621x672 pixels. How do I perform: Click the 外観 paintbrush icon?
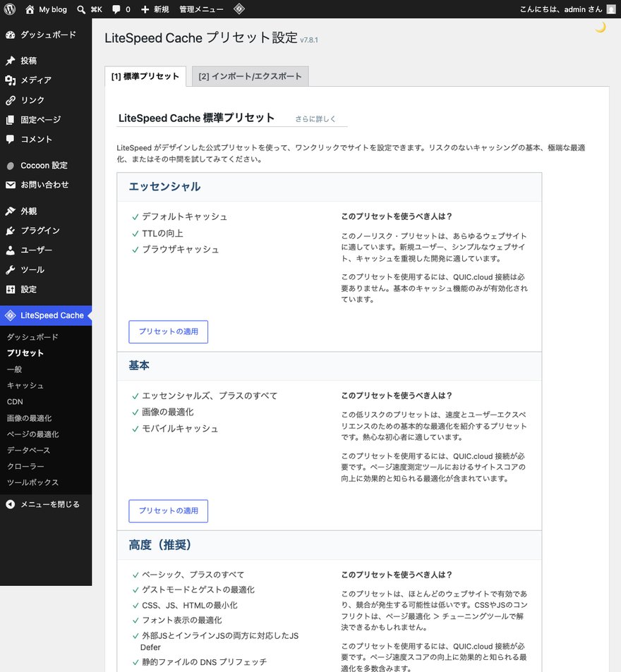[11, 212]
